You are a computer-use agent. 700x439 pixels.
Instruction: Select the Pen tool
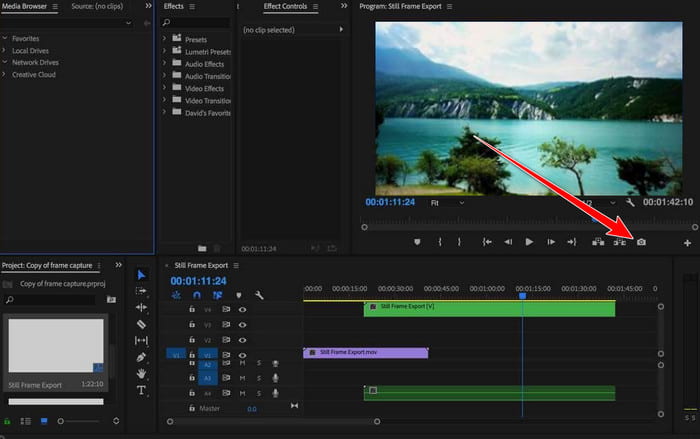[x=141, y=357]
